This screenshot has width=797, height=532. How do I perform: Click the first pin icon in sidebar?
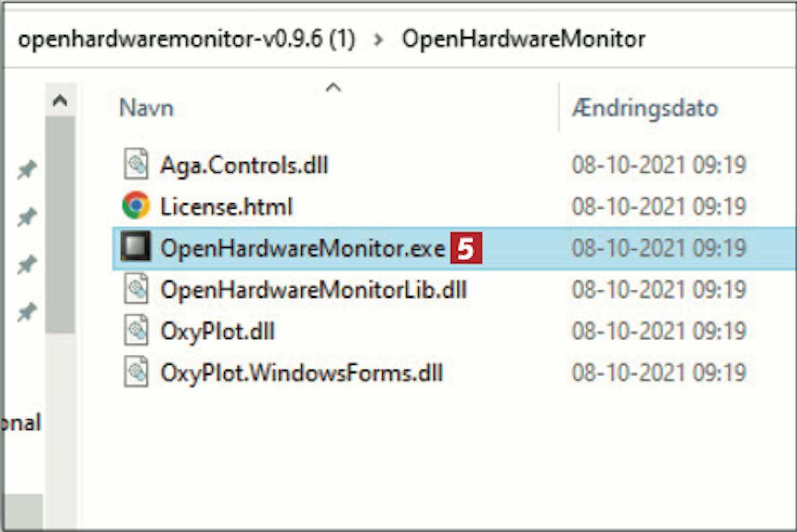27,170
